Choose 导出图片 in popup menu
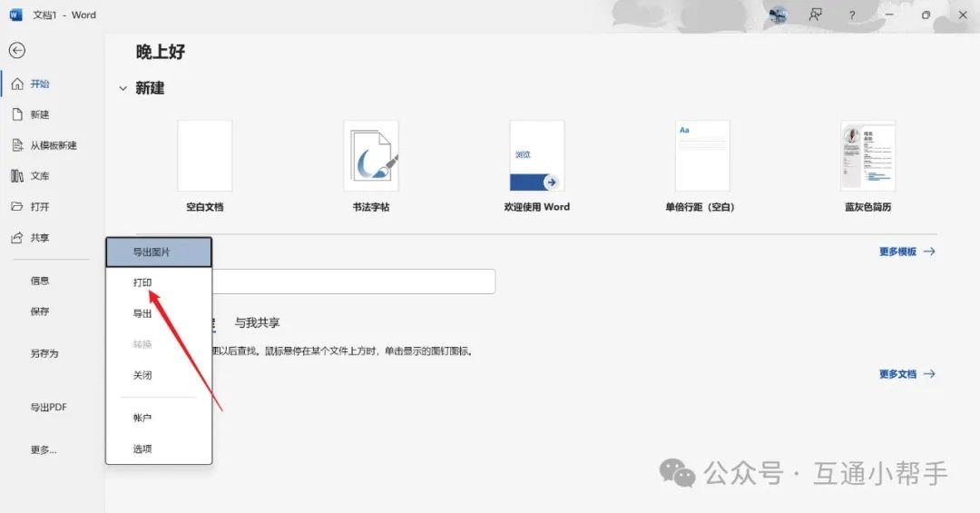The width and height of the screenshot is (980, 513). 159,252
